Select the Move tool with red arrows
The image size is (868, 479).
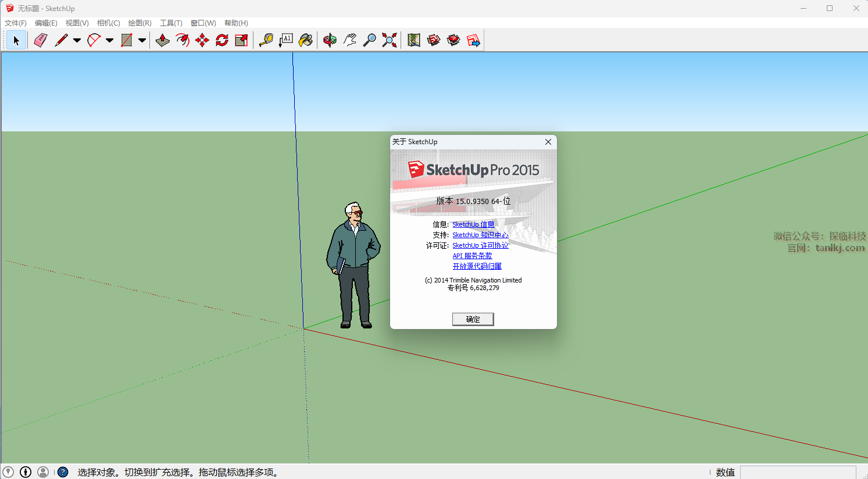(x=202, y=40)
